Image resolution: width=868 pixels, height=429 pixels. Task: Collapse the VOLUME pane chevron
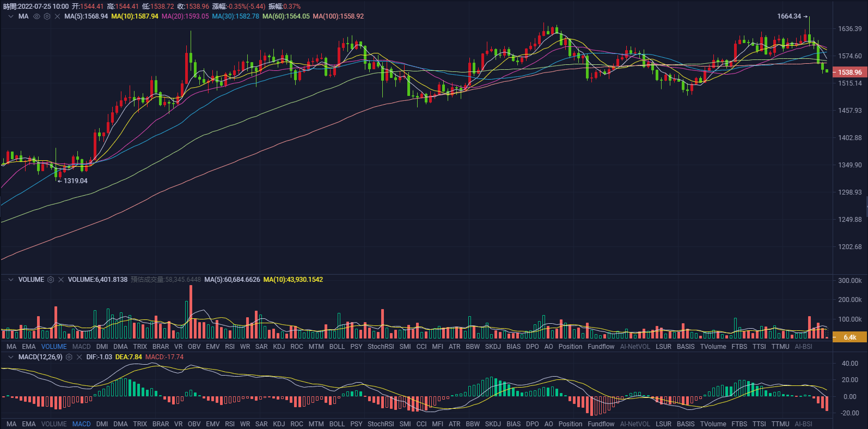(10, 280)
